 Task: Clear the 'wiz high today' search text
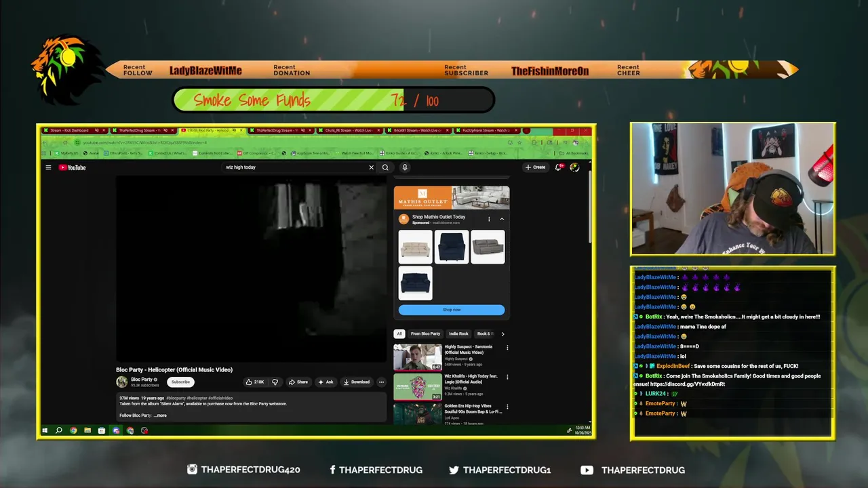point(371,167)
